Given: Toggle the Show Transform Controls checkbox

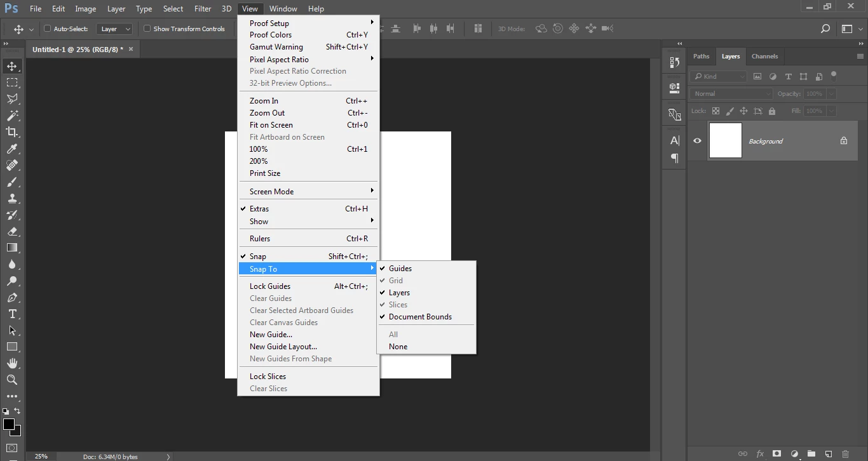Looking at the screenshot, I should click(x=147, y=29).
